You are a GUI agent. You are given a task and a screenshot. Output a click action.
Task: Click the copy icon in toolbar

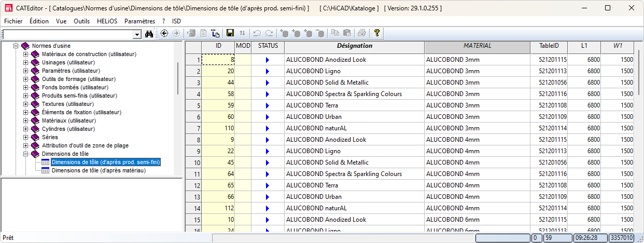point(335,33)
